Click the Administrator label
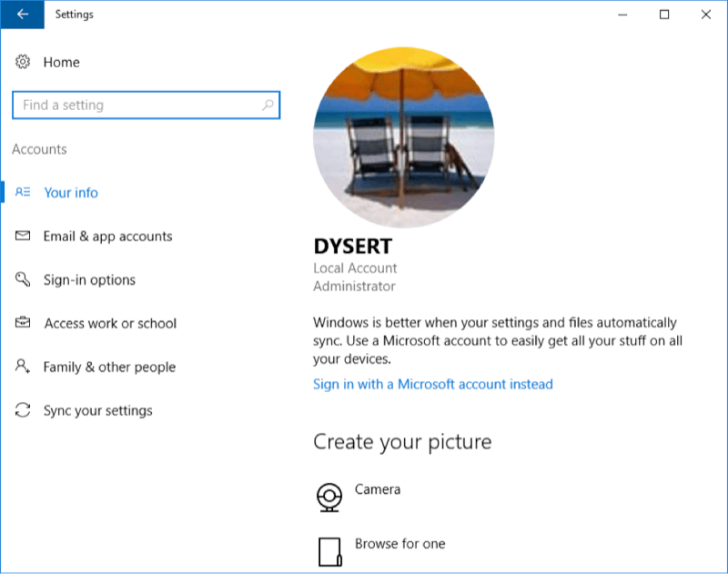This screenshot has width=728, height=574. [x=354, y=287]
